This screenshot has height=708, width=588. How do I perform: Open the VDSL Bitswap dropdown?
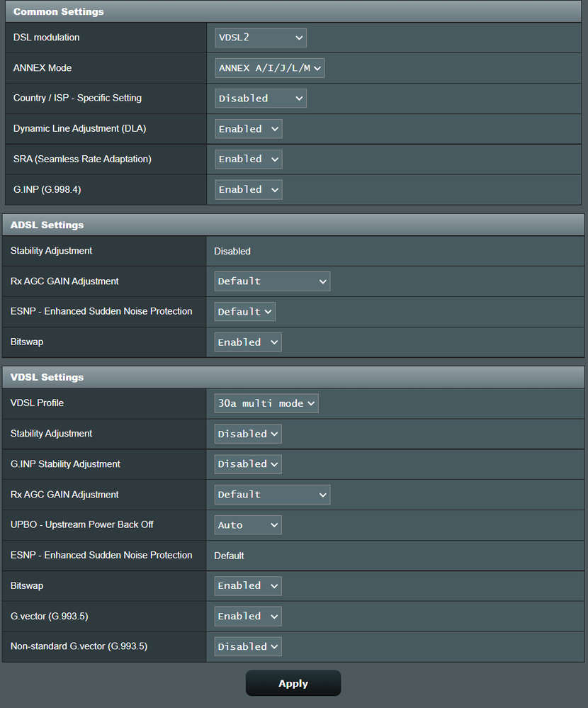point(248,586)
